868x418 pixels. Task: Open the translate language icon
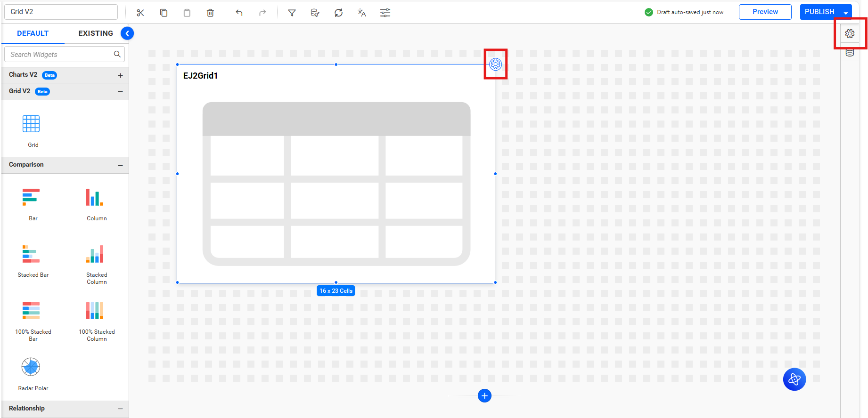[361, 13]
